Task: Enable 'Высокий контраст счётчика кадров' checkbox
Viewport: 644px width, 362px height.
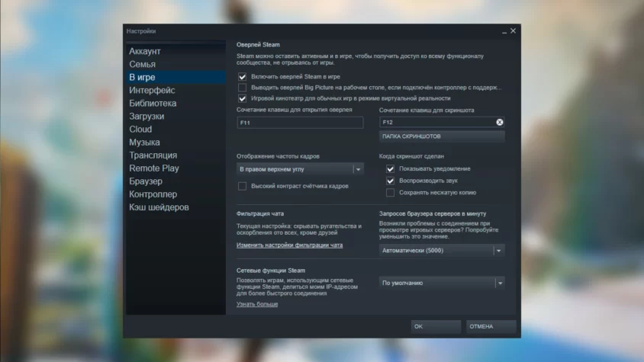Action: tap(243, 187)
